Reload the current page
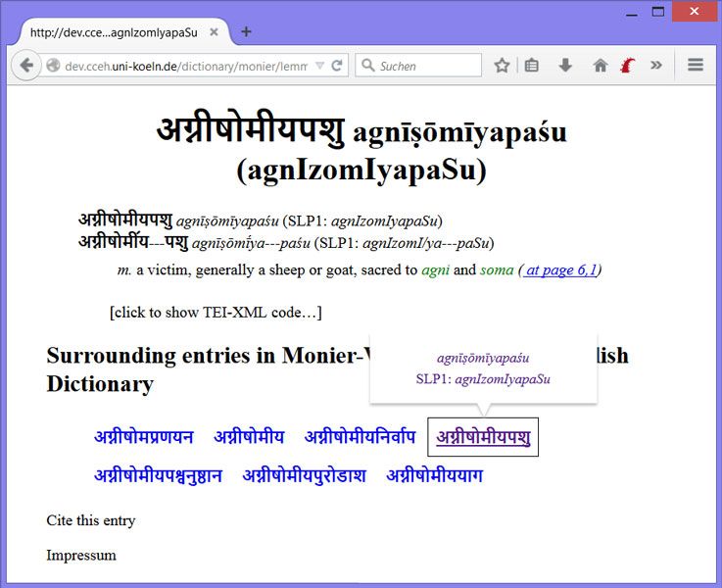 (x=337, y=66)
